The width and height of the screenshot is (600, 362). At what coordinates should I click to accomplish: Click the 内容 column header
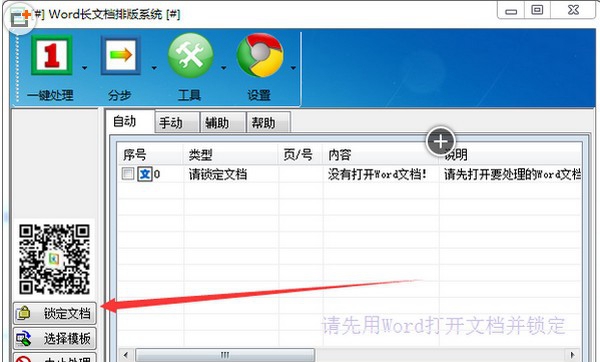pos(381,155)
